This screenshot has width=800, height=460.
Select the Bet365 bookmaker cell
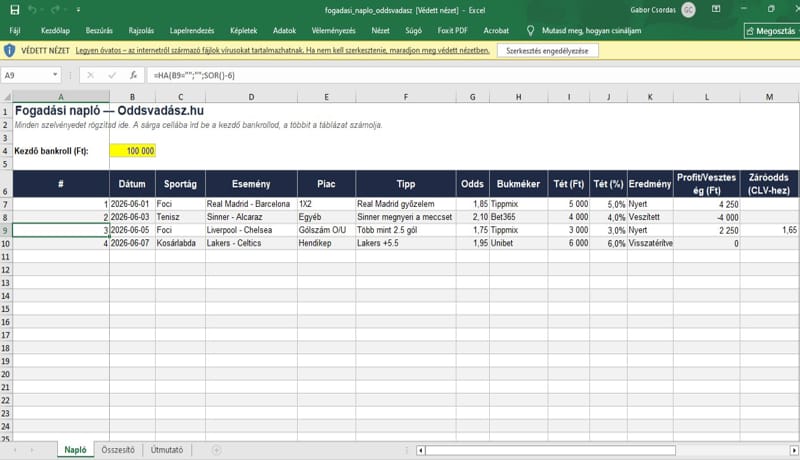(518, 217)
